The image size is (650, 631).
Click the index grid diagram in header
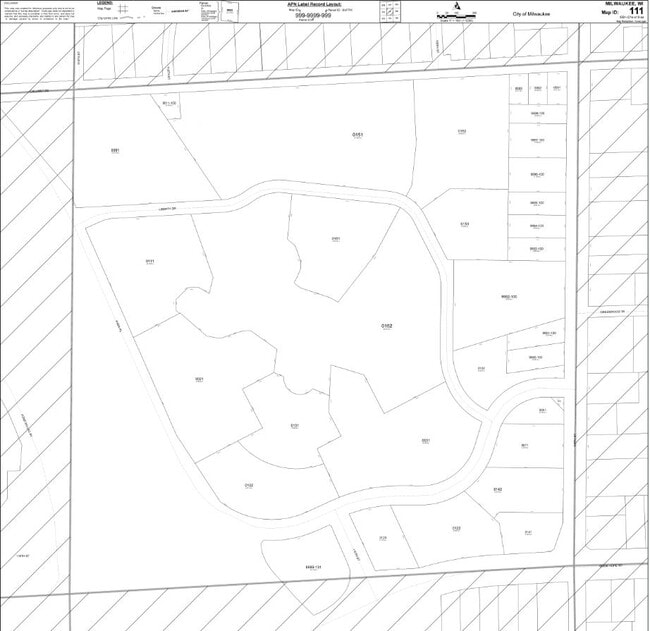[x=388, y=11]
